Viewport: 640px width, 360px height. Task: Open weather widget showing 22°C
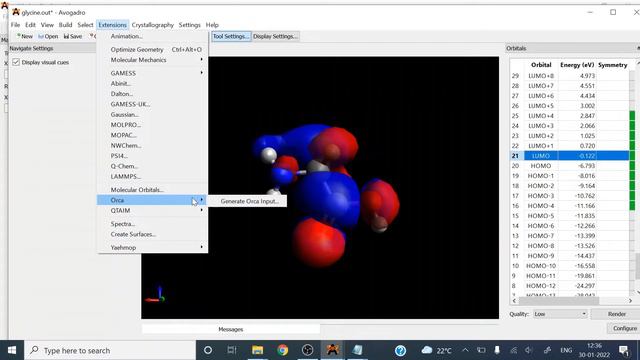tap(436, 350)
